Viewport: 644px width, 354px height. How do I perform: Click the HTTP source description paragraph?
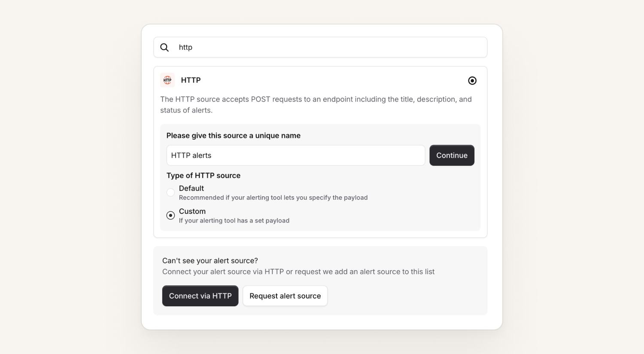pos(316,105)
